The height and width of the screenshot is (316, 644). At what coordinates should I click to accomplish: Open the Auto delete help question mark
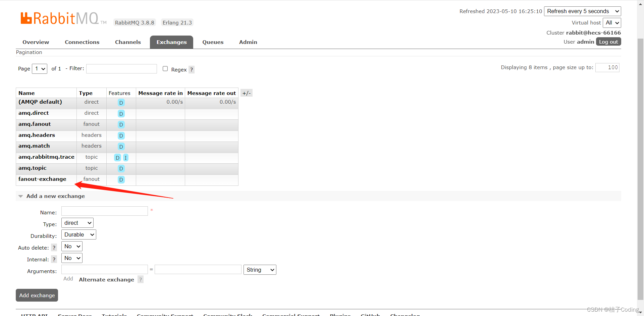54,248
